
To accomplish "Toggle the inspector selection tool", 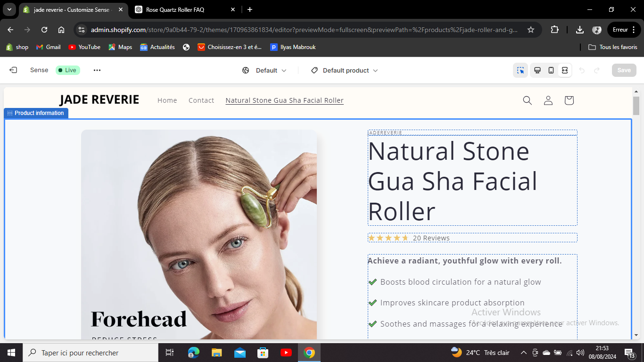I will click(x=520, y=70).
